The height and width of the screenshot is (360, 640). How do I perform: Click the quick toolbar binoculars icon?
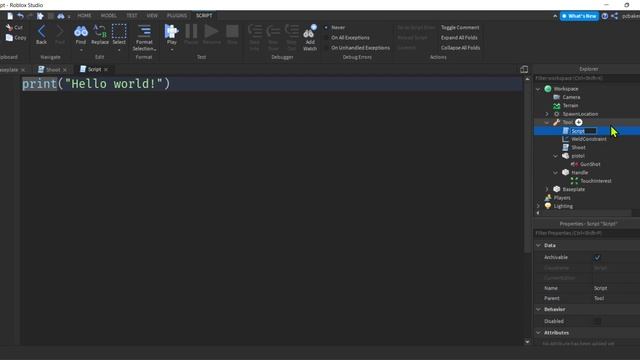pyautogui.click(x=61, y=16)
